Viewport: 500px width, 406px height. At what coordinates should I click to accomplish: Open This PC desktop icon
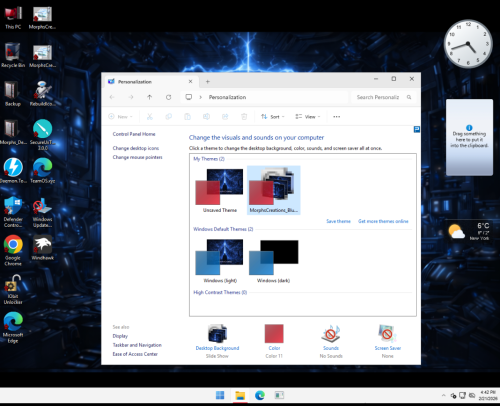tap(13, 17)
